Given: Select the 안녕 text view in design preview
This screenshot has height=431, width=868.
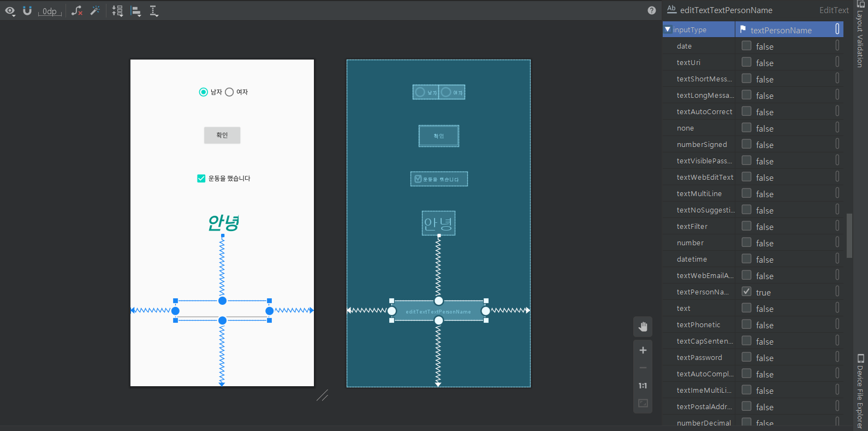Looking at the screenshot, I should [x=223, y=222].
